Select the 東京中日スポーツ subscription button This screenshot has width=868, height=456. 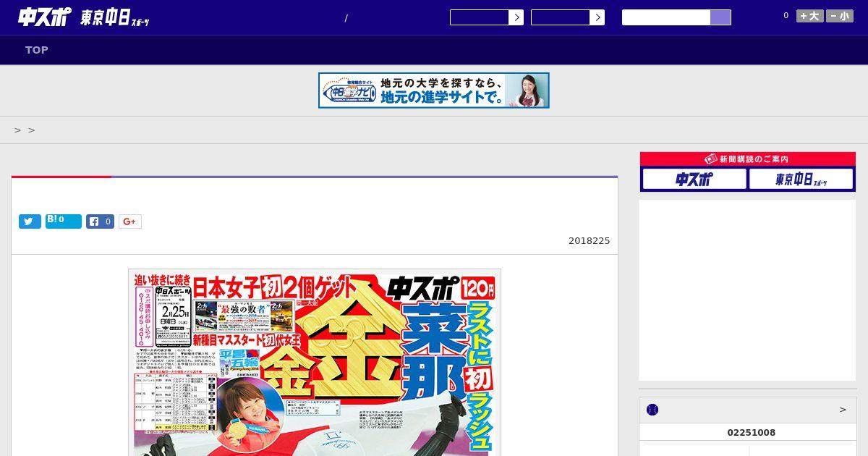pyautogui.click(x=801, y=179)
